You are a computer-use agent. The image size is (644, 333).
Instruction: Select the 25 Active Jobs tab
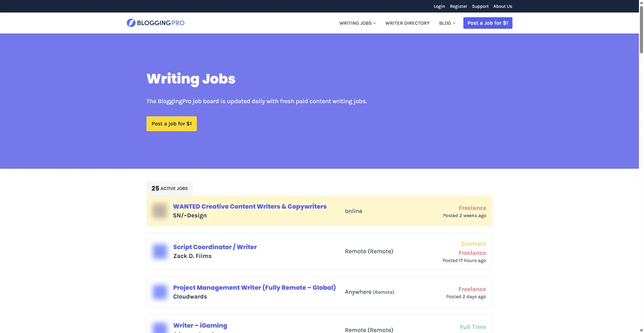coord(169,188)
